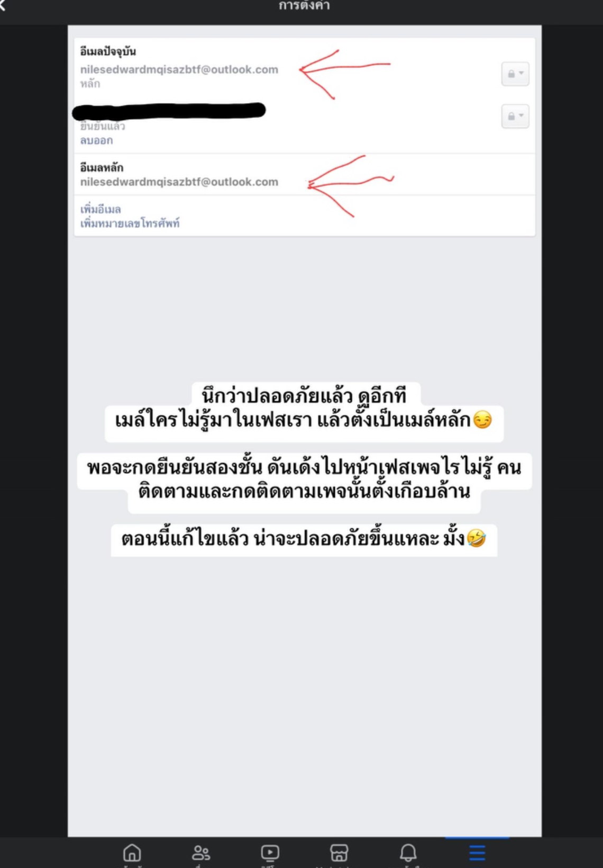Open the Marketplace tab icon
The image size is (603, 868).
pos(339,853)
